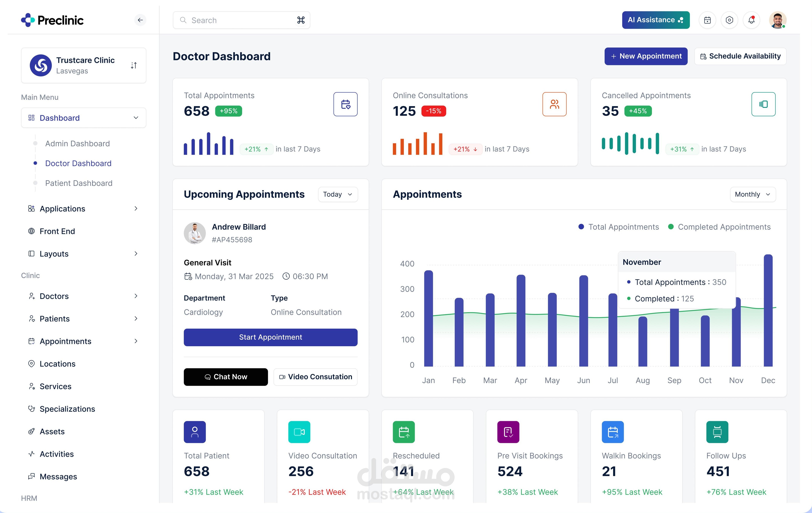Click the Video Consultation camera tile

pyautogui.click(x=299, y=432)
